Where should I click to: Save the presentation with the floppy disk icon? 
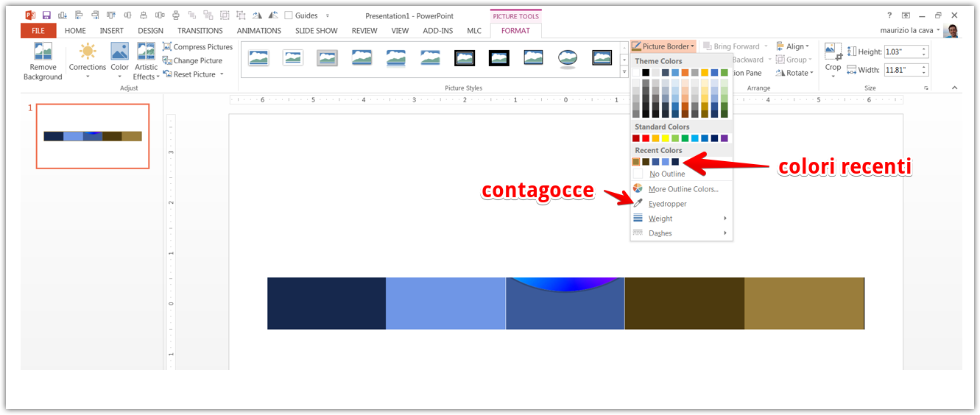click(x=46, y=15)
